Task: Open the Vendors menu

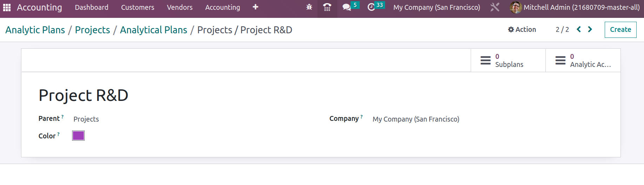Action: (180, 7)
